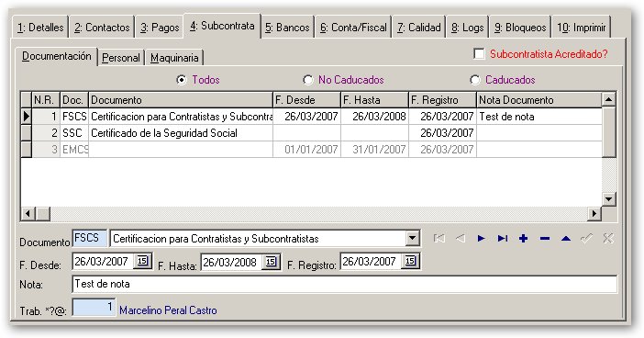This screenshot has height=338, width=644.
Task: Cancel edit with X icon
Action: [608, 239]
